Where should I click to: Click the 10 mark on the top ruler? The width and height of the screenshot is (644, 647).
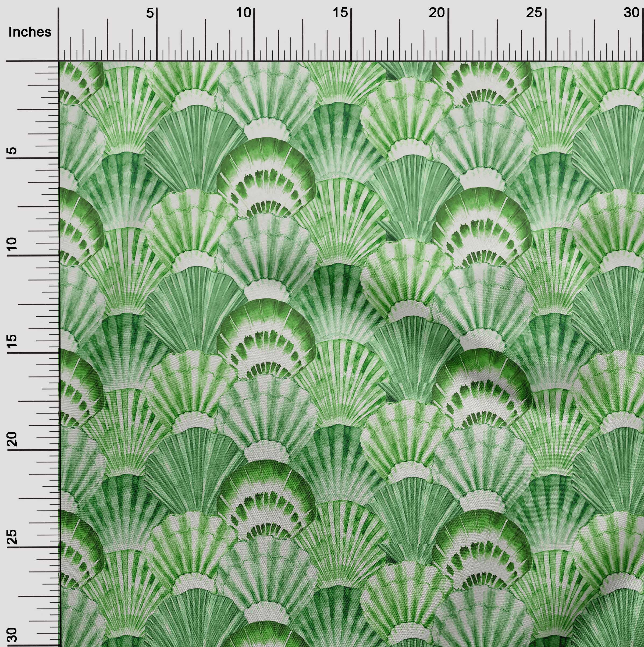pos(244,13)
